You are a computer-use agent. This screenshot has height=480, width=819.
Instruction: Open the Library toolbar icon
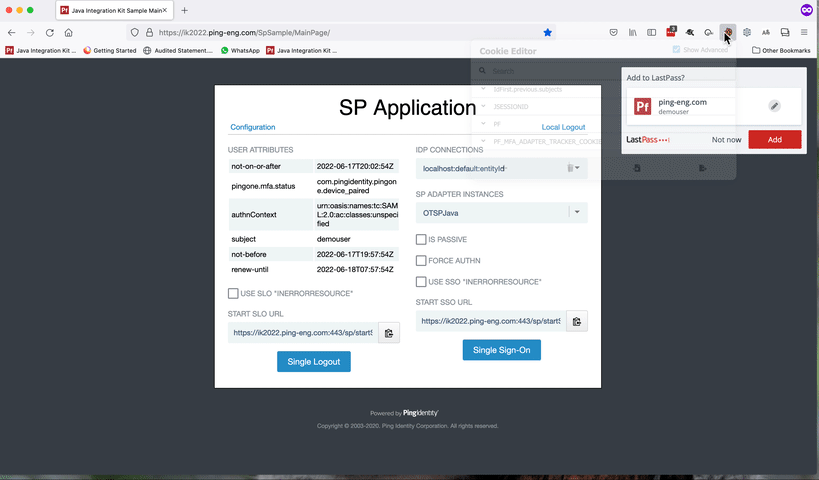633,32
